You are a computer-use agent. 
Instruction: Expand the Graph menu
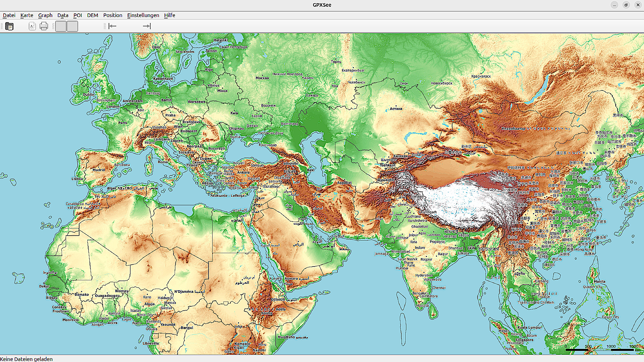[x=45, y=15]
